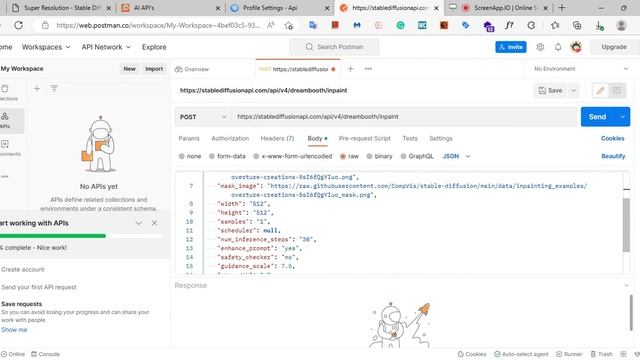
Task: Open the read aloud icon in address bar
Action: [x=271, y=25]
